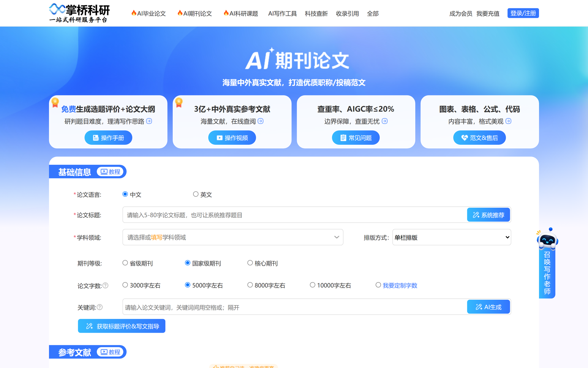The width and height of the screenshot is (588, 368).
Task: Click 获取标题评价&写文指导 button
Action: click(122, 326)
